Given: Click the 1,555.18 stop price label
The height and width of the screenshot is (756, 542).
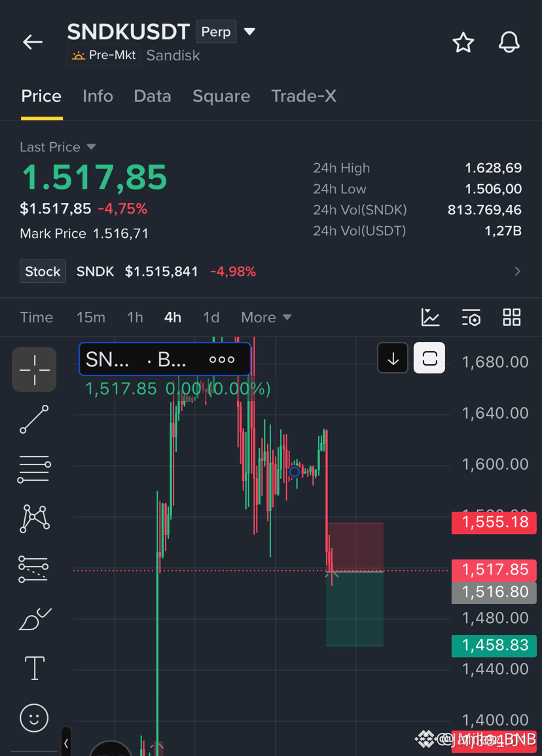Looking at the screenshot, I should [x=494, y=522].
